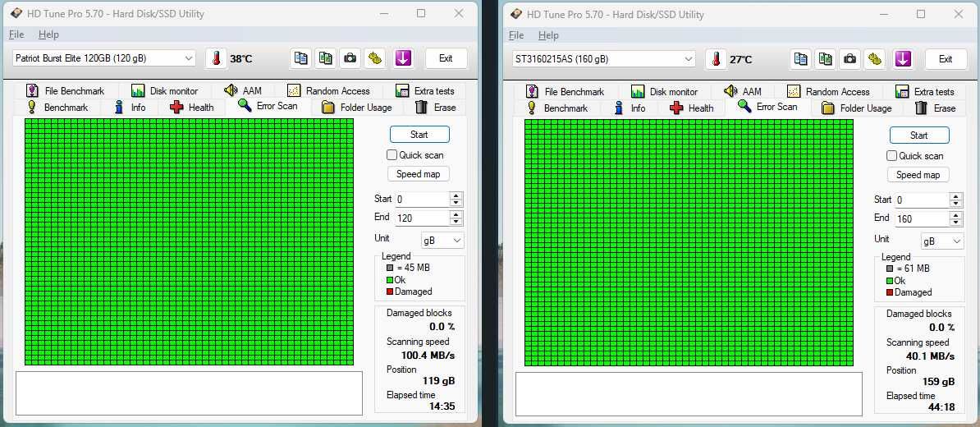Open Extra tests tab in ST3160215AS window

point(925,91)
